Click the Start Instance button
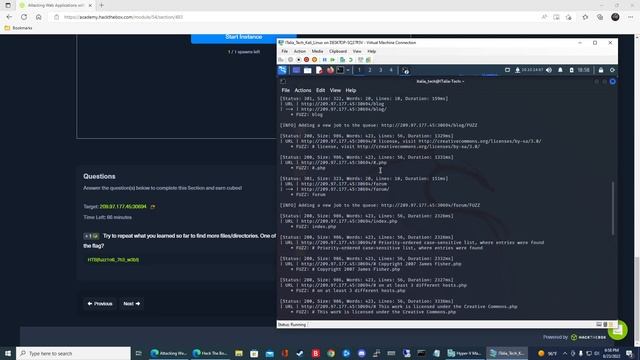The width and height of the screenshot is (640, 360). tap(244, 38)
